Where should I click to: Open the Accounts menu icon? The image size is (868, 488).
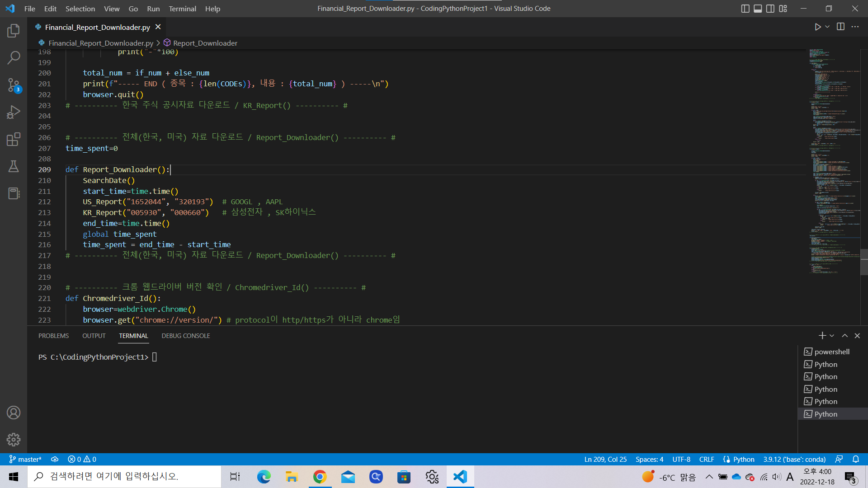click(14, 413)
